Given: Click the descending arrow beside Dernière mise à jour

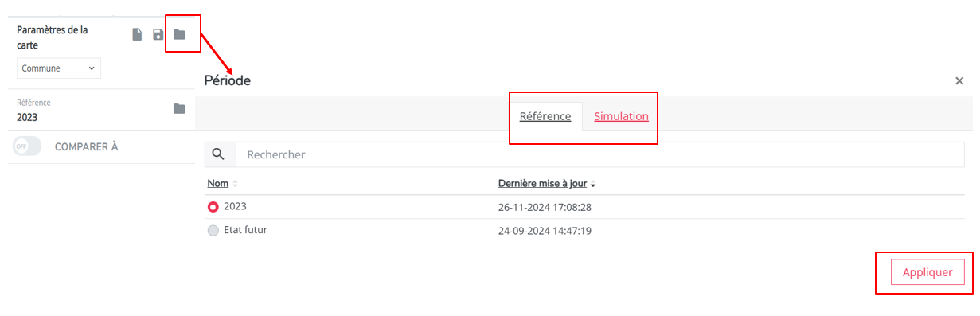Looking at the screenshot, I should pos(593,184).
